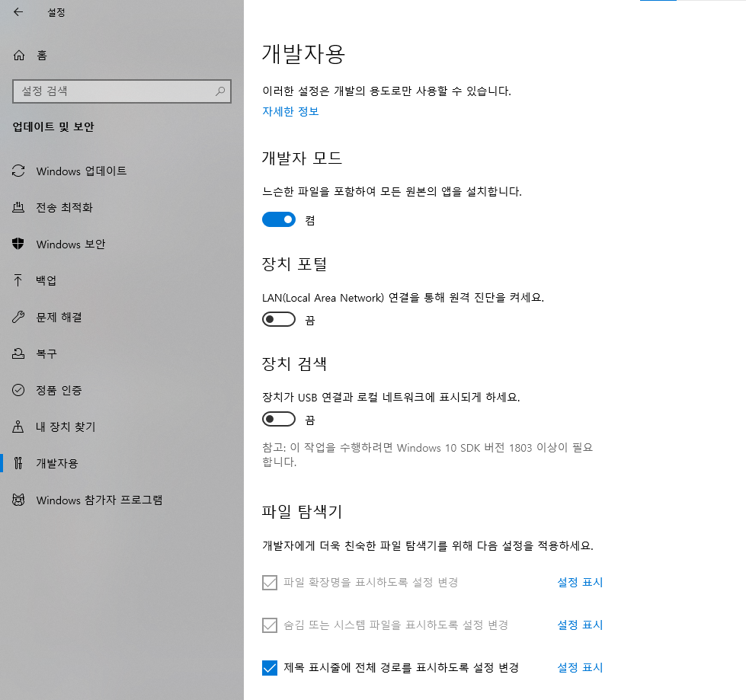
Task: Click the Windows 업데이트 refresh icon
Action: tap(18, 171)
